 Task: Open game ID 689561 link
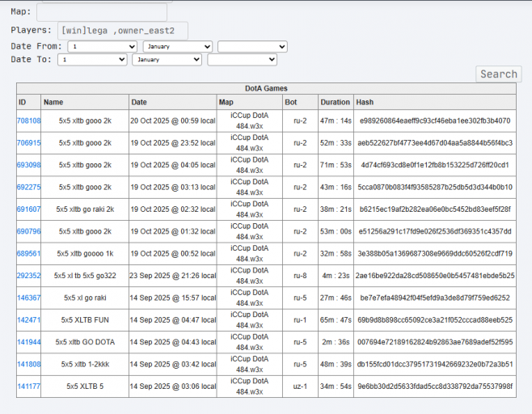[29, 253]
